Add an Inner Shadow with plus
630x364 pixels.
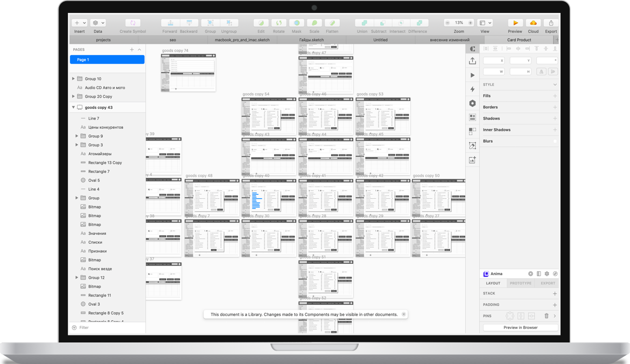click(555, 130)
